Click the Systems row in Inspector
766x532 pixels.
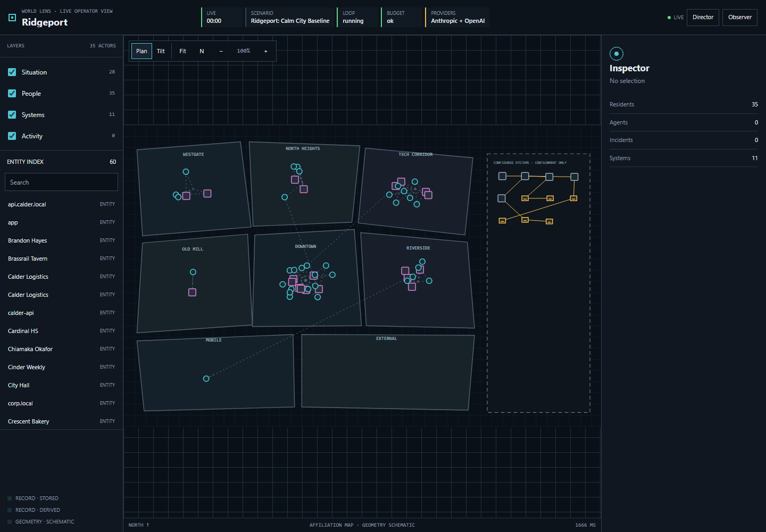coord(684,158)
